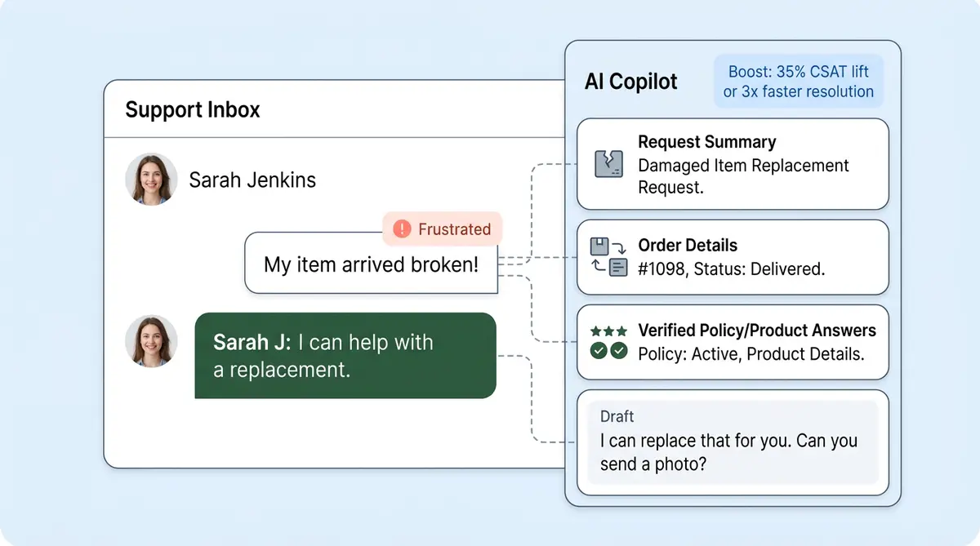The width and height of the screenshot is (980, 546).
Task: Click the green agent reply bubble
Action: click(345, 356)
